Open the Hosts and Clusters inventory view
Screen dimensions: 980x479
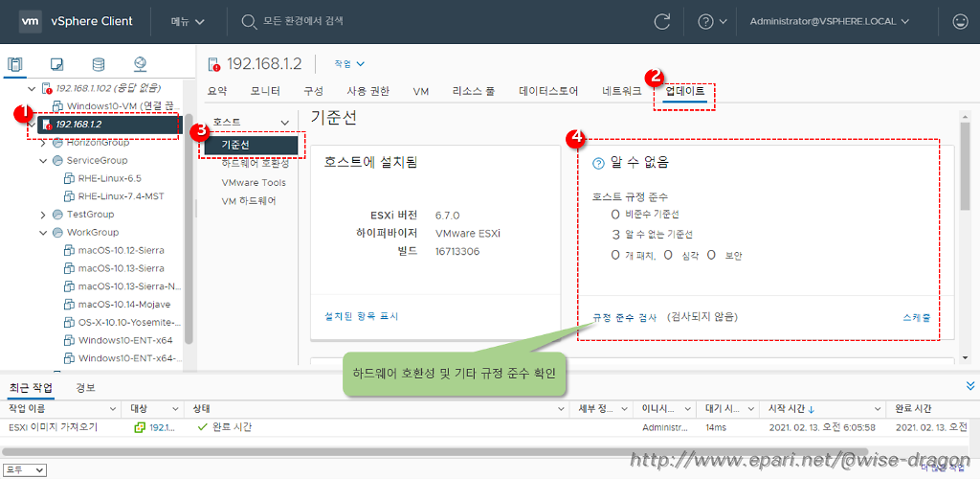pyautogui.click(x=15, y=64)
